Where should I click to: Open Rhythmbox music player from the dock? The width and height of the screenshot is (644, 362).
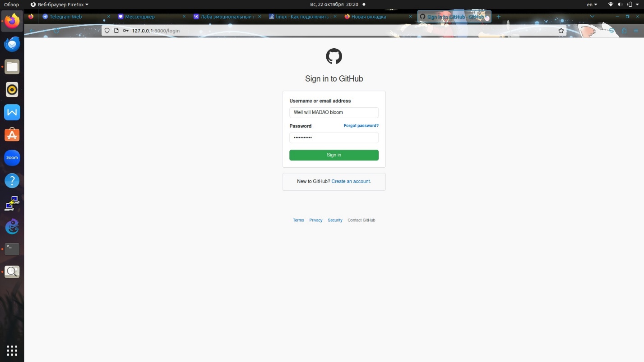[x=12, y=90]
